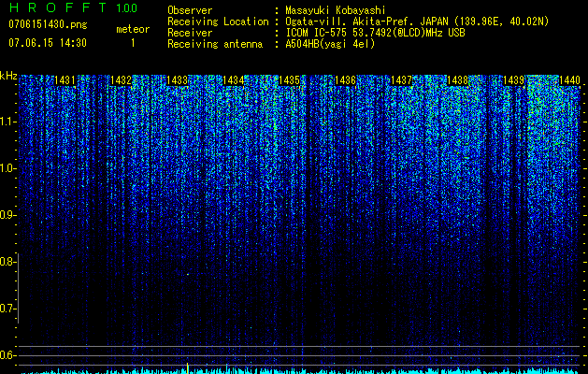Click the 1439 time marker
Image resolution: width=588 pixels, height=374 pixels.
[x=513, y=80]
